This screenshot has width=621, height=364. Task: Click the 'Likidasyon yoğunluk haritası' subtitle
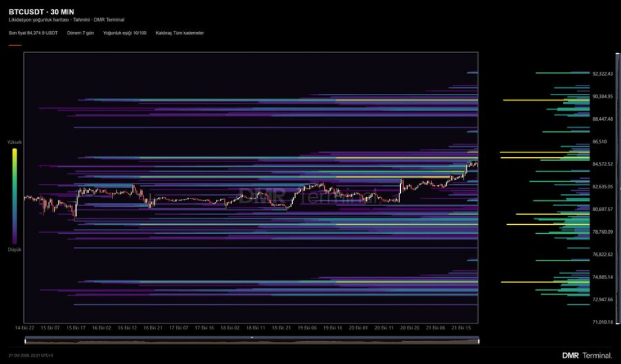point(39,20)
